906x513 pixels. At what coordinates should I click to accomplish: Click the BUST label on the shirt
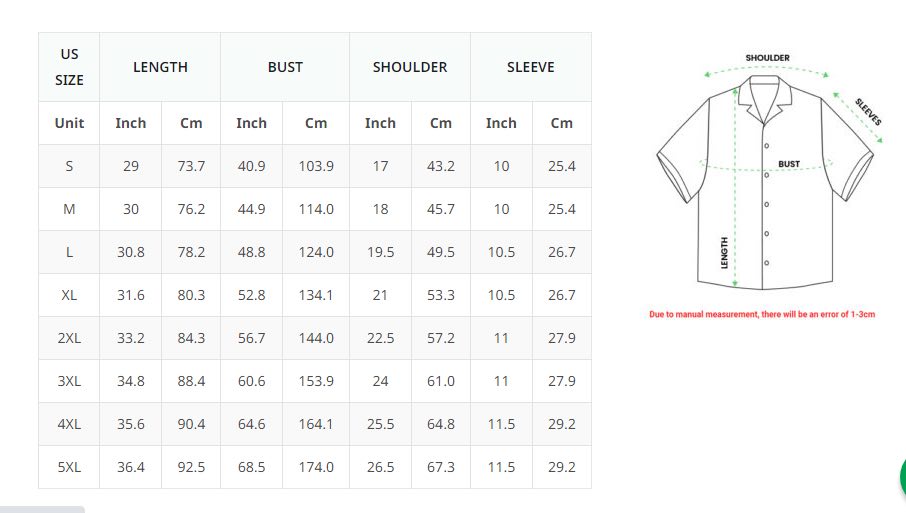pos(789,164)
